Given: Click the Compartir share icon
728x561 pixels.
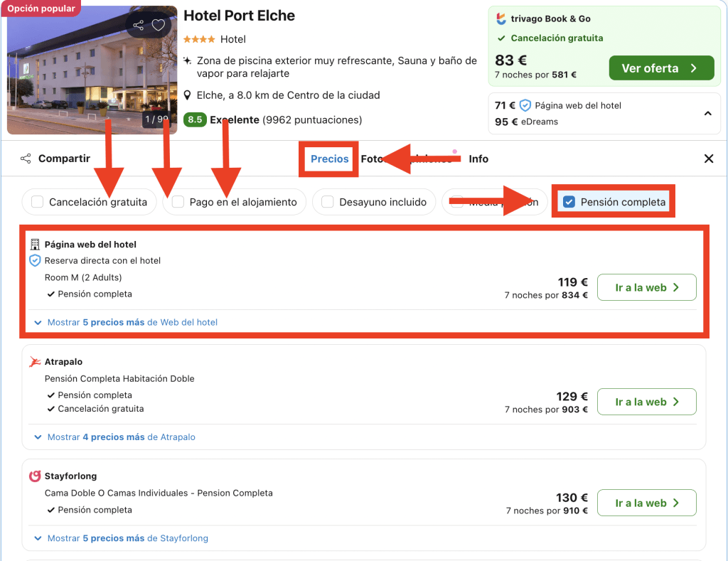Looking at the screenshot, I should coord(26,159).
